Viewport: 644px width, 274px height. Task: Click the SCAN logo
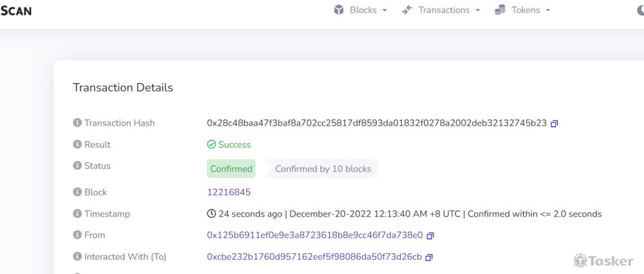[15, 10]
